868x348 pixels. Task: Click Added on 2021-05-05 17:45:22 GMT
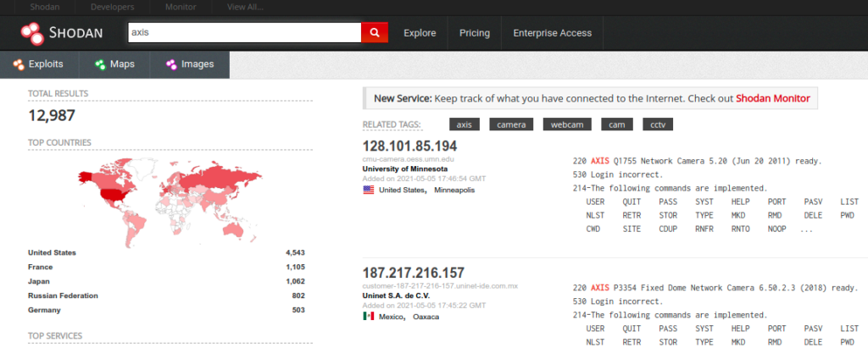(424, 306)
